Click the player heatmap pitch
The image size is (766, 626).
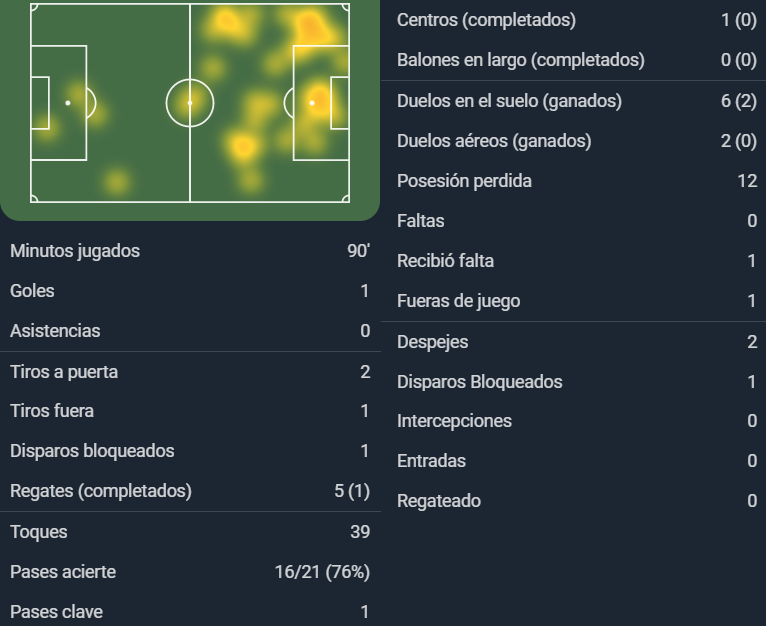pos(190,103)
